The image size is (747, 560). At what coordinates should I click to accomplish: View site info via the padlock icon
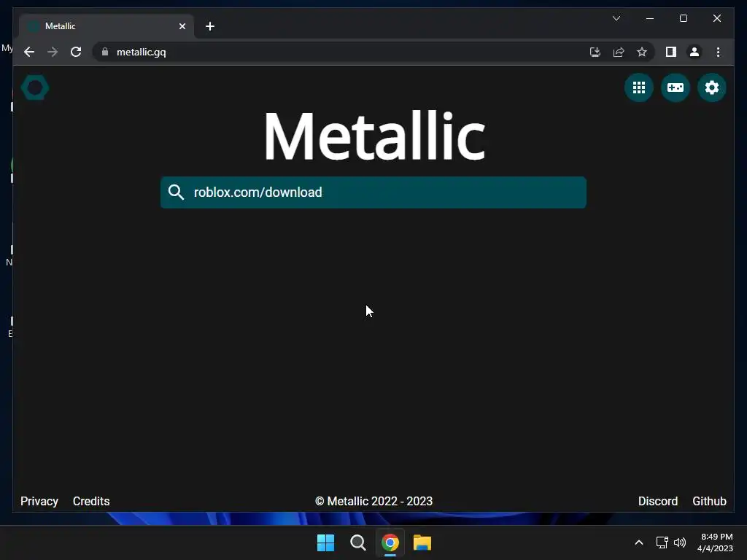point(105,52)
